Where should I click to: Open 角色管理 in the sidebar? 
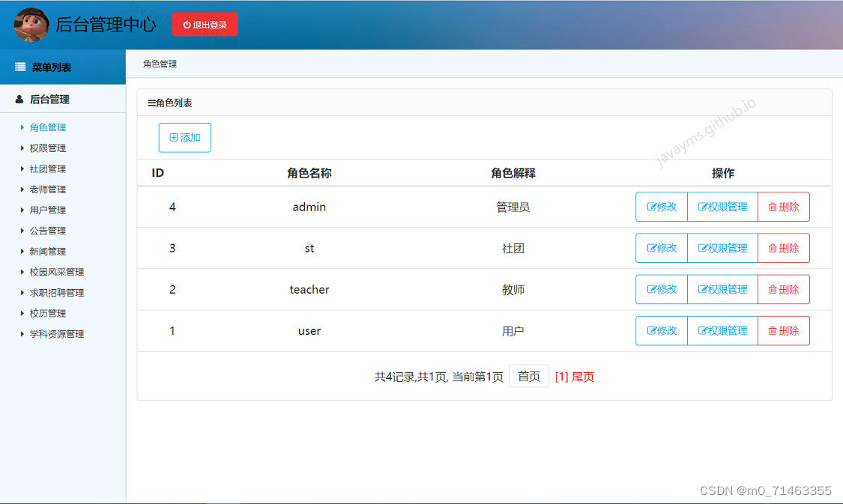click(48, 127)
